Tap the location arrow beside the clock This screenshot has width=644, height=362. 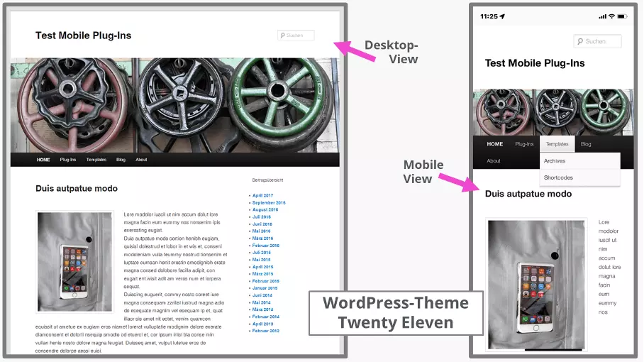coord(503,16)
